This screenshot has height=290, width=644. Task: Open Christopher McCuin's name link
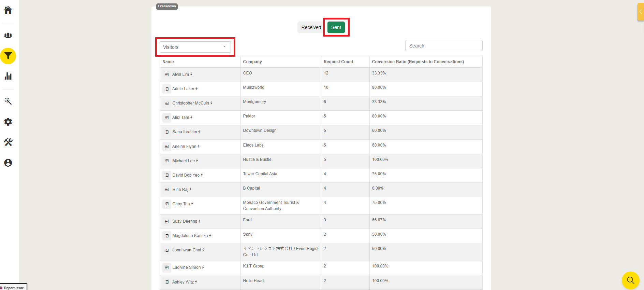191,103
